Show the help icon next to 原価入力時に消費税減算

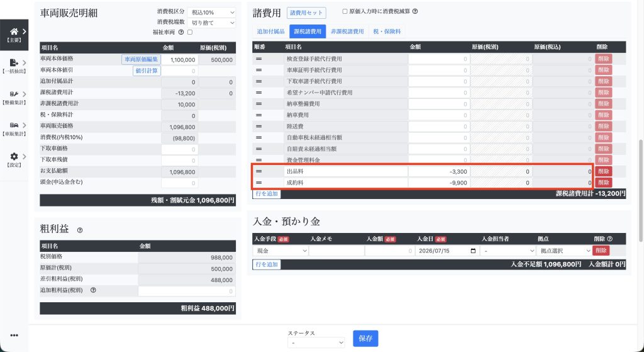[415, 11]
